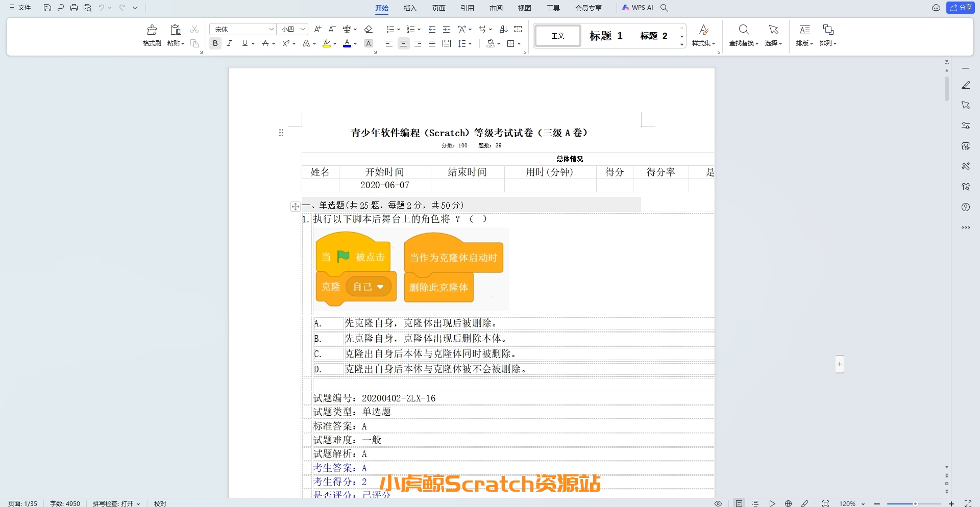980x507 pixels.
Task: Click the Print Preview icon
Action: pyautogui.click(x=87, y=8)
